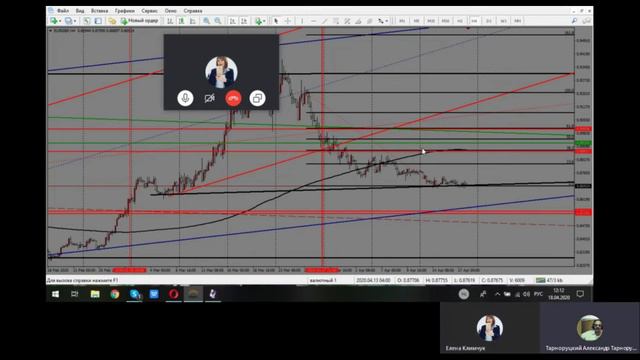Hang up with the red end-call button
Viewport: 640px width, 360px height.
tap(233, 98)
